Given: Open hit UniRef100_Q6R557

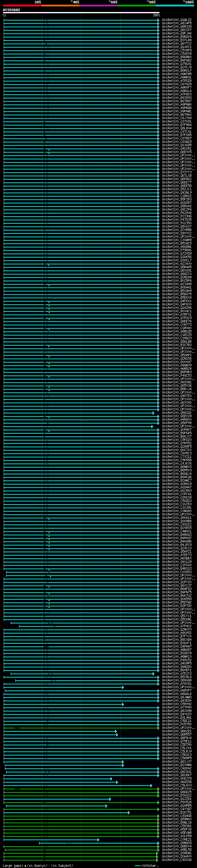Looking at the screenshot, I should (177, 735).
